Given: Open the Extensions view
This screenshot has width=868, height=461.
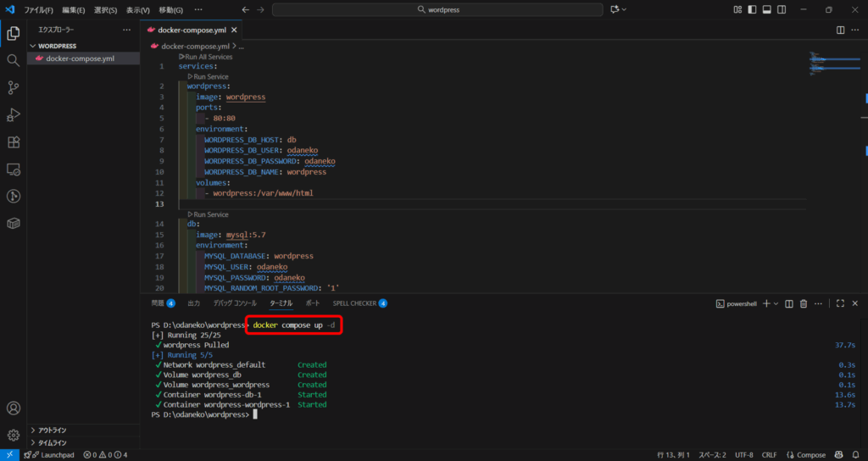Looking at the screenshot, I should (13, 142).
